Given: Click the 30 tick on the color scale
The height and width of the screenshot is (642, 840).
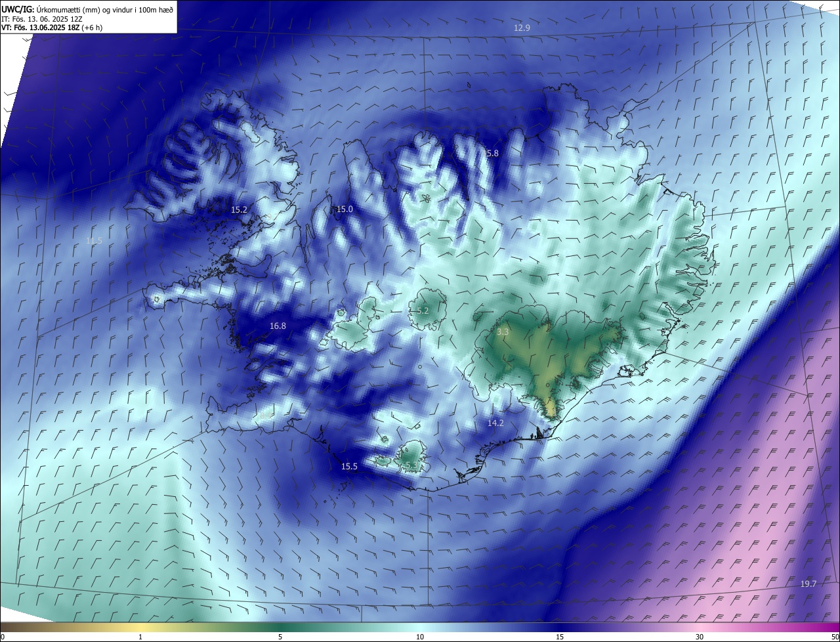Looking at the screenshot, I should pyautogui.click(x=700, y=637).
